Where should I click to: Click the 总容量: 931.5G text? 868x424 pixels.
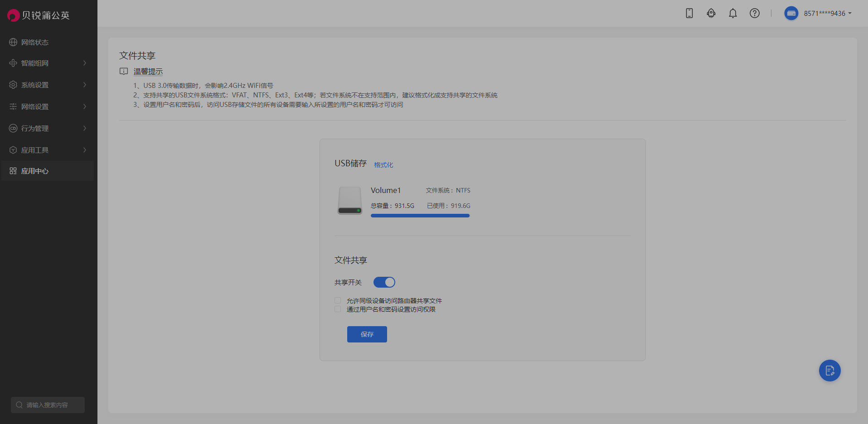tap(393, 206)
